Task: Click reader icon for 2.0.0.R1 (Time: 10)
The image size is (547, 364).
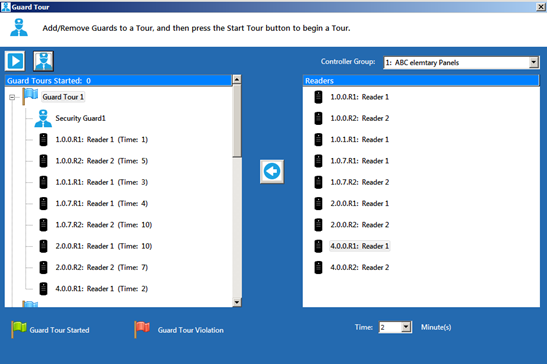Action: tap(43, 246)
